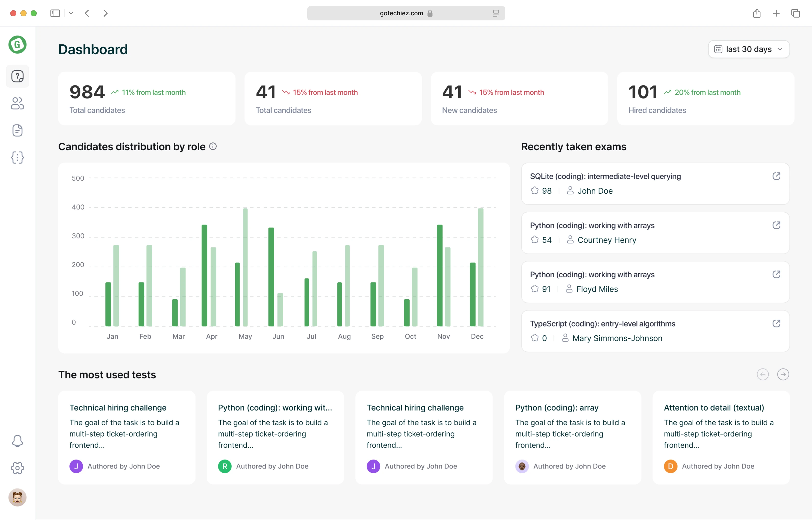
Task: Open Courtney Henry exam link icon
Action: click(x=776, y=225)
